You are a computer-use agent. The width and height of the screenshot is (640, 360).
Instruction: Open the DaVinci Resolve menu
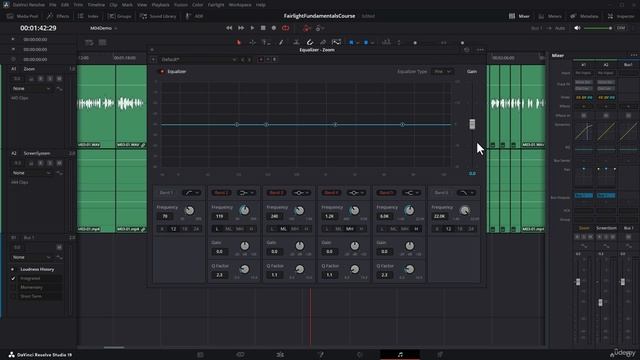(x=29, y=5)
